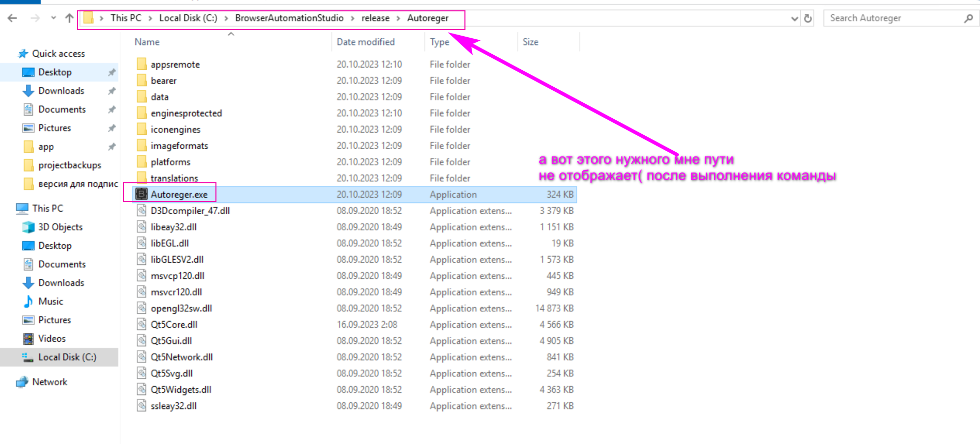980x444 pixels.
Task: Sort files by Date modified column
Action: pyautogui.click(x=365, y=42)
